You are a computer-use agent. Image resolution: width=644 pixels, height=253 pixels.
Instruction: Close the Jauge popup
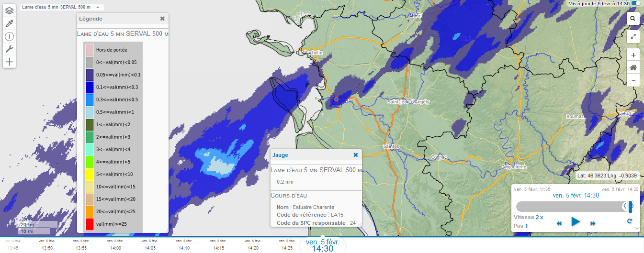pyautogui.click(x=355, y=155)
